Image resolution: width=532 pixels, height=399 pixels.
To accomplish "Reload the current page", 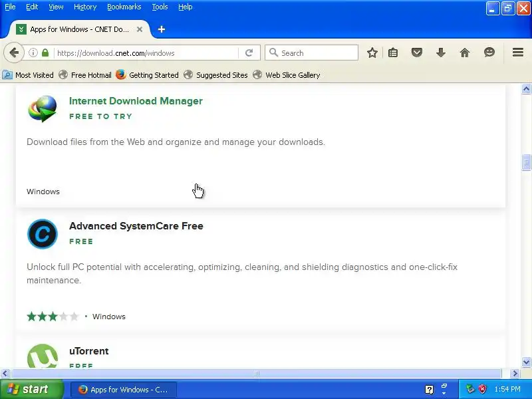I will coord(249,53).
